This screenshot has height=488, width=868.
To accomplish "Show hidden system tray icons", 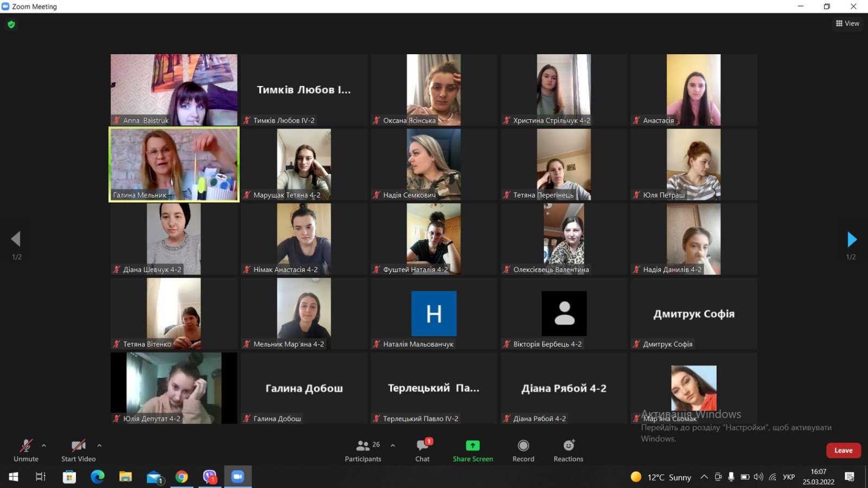I will coord(704,477).
